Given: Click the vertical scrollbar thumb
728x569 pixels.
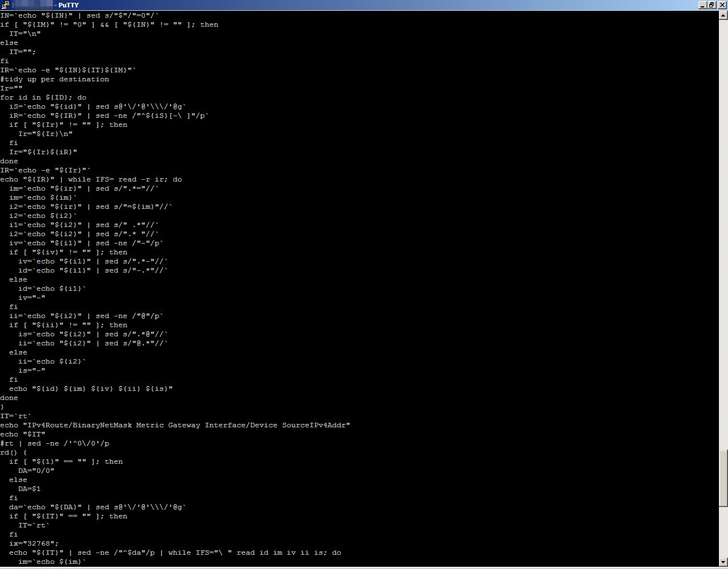Looking at the screenshot, I should [x=723, y=478].
